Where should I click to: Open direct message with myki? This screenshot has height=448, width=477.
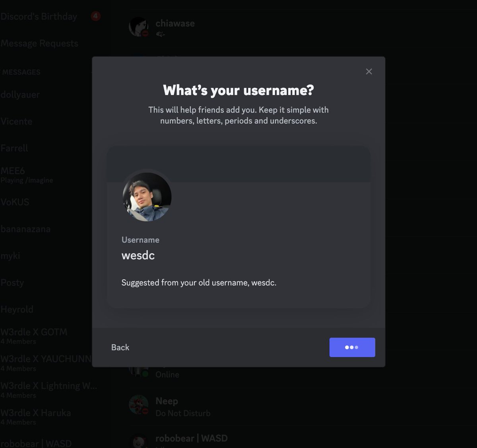(x=10, y=256)
